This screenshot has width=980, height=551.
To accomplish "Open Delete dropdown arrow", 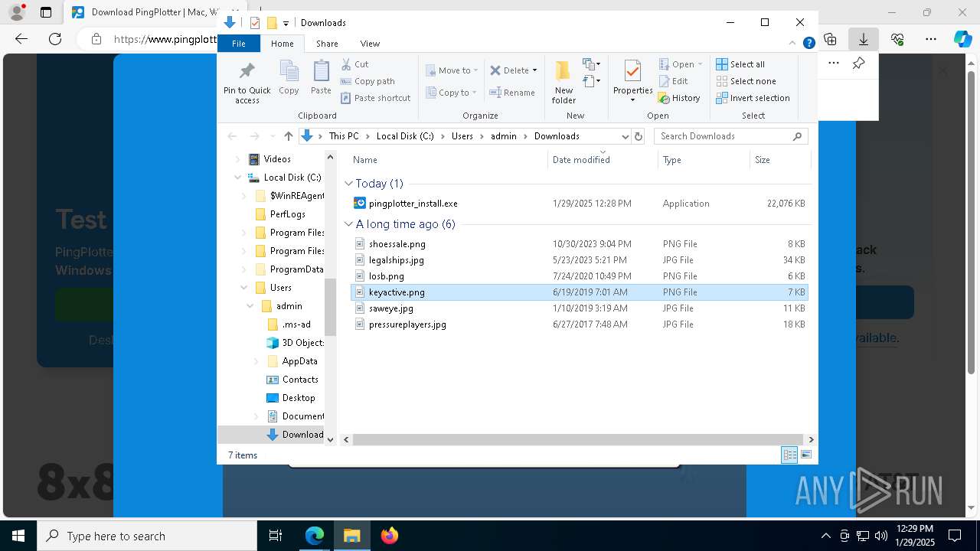I will click(534, 70).
